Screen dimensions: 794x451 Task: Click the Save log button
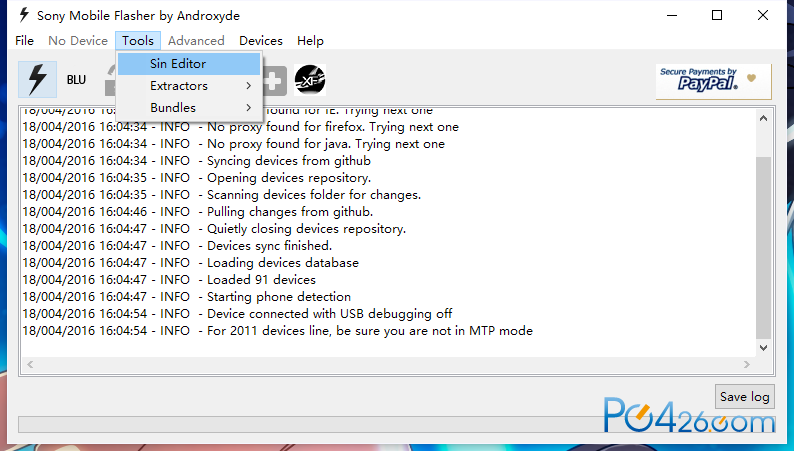(x=744, y=397)
